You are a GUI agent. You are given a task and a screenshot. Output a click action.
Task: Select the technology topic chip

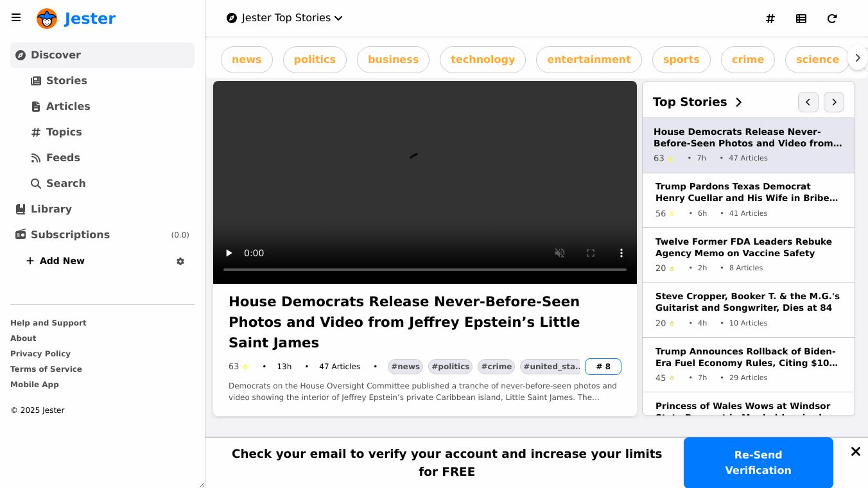(483, 60)
